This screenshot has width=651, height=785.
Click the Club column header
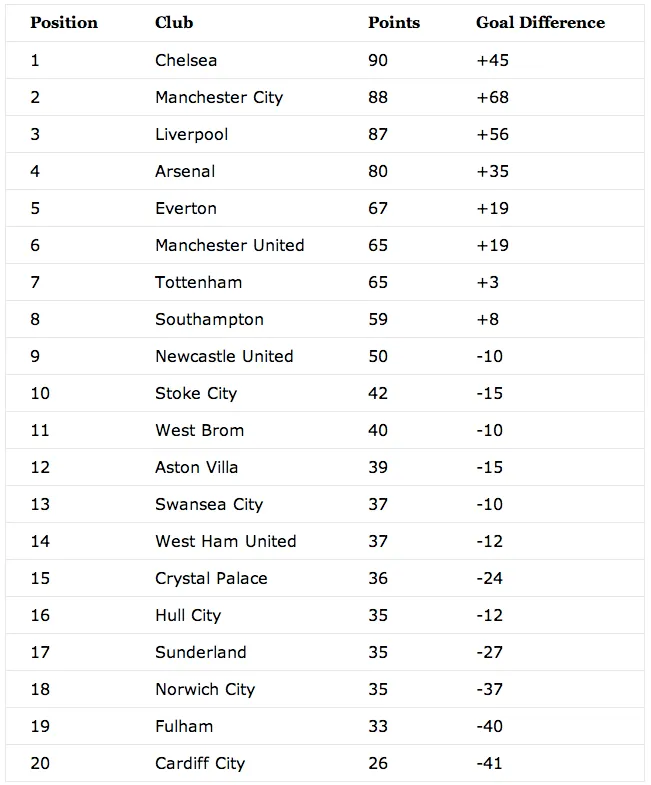pos(174,22)
